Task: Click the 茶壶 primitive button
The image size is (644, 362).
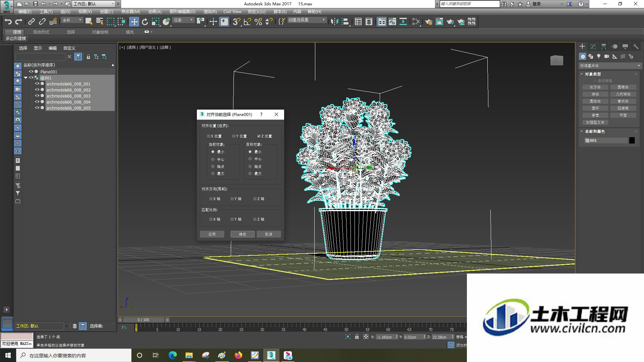Action: coord(595,115)
